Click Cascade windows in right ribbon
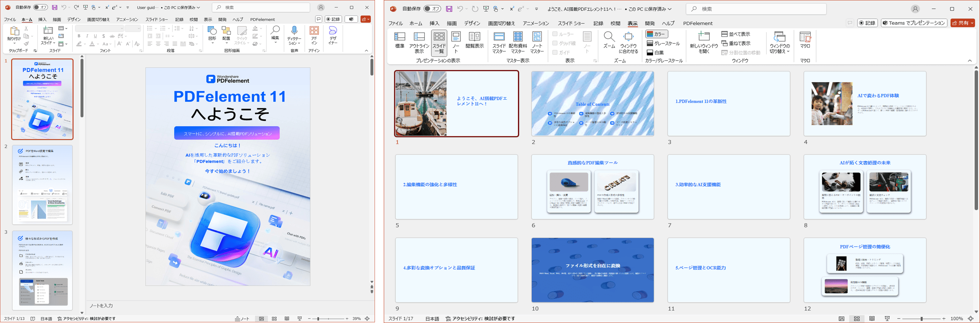 coord(736,43)
